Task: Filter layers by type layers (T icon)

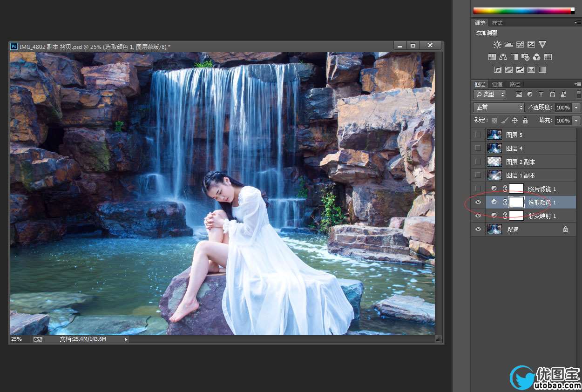Action: [541, 94]
